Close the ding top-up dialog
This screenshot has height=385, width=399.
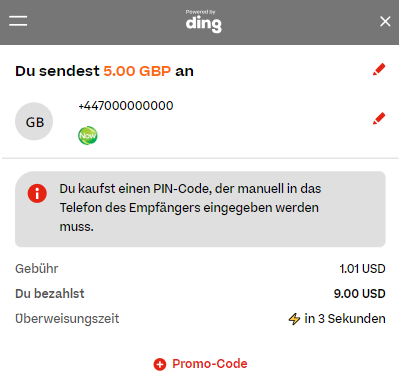(x=385, y=21)
